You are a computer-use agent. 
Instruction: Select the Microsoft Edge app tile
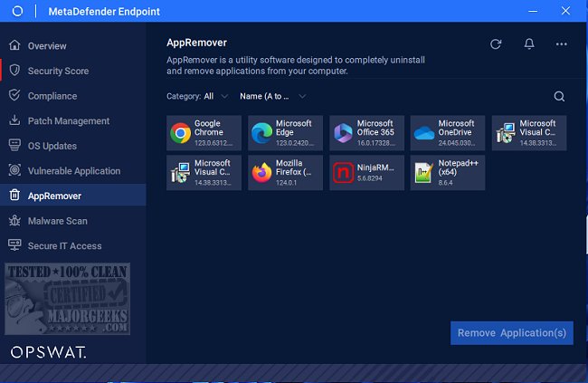(286, 133)
